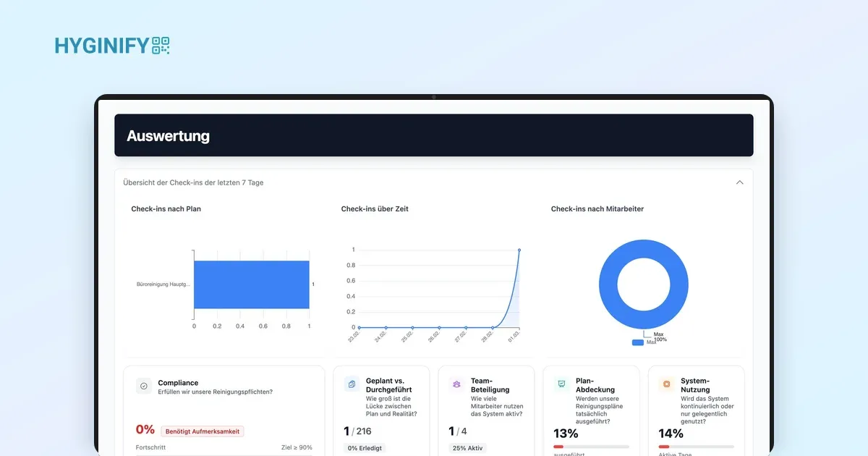This screenshot has width=868, height=456.
Task: Click the 25% Aktiv badge
Action: [x=468, y=448]
